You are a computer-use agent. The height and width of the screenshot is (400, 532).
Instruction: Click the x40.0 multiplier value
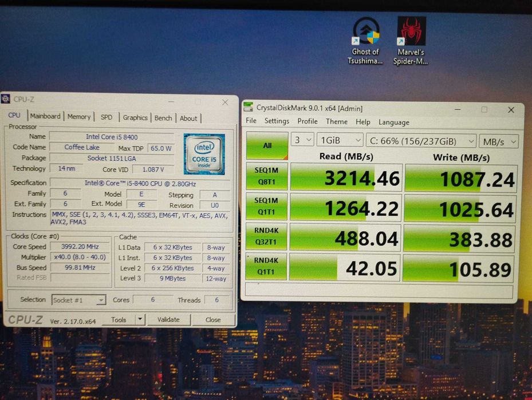tap(80, 257)
